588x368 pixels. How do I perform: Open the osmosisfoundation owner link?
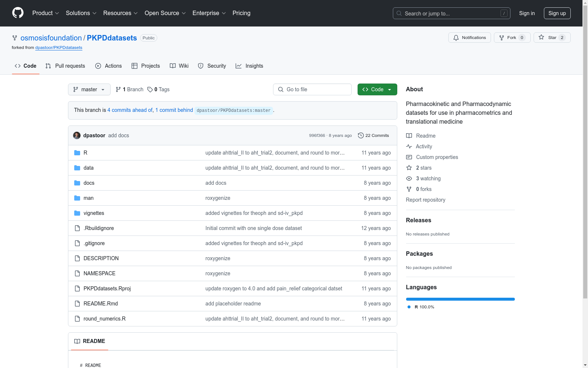[x=51, y=38]
